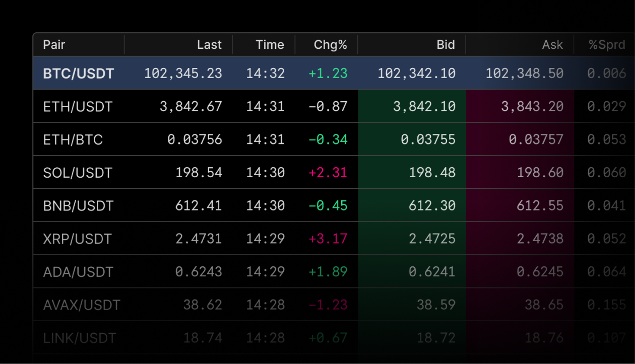635x364 pixels.
Task: Click BTC/USDT spread 0.006
Action: click(607, 74)
